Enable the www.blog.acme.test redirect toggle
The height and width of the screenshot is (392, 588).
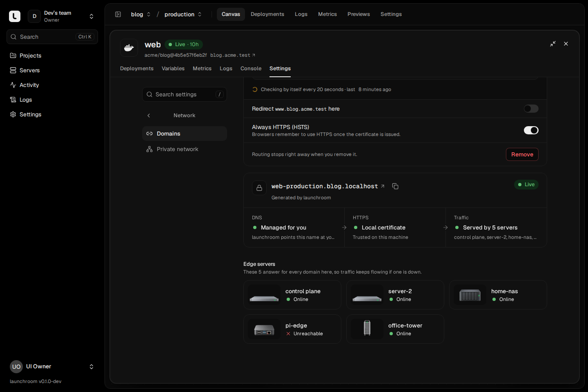click(x=531, y=109)
